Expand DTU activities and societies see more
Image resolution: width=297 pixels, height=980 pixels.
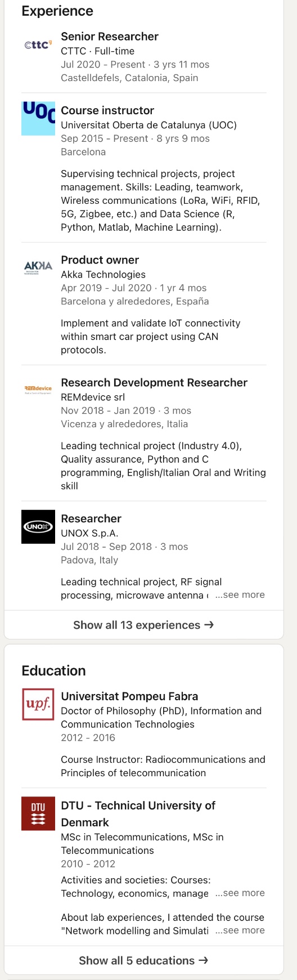tap(240, 893)
